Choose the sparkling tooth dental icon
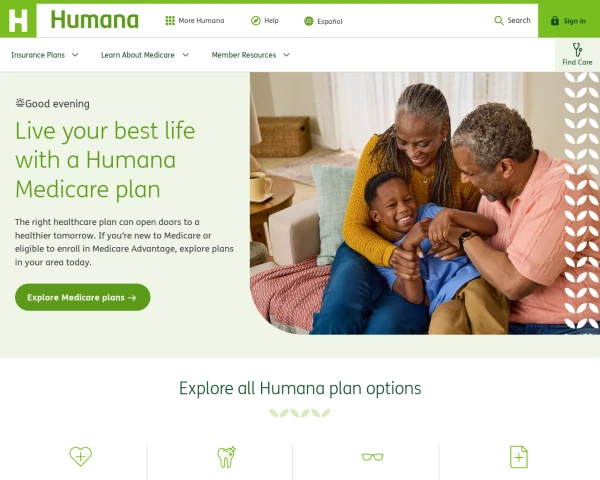Viewport: 600px width, 480px height. (x=227, y=457)
